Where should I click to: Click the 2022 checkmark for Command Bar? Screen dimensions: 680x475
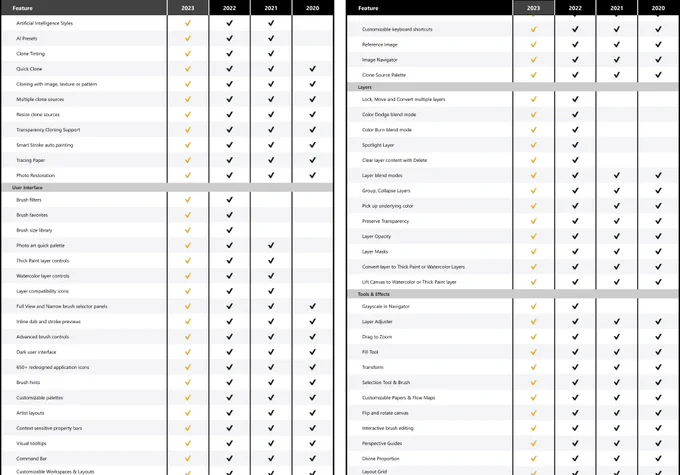[x=229, y=458]
